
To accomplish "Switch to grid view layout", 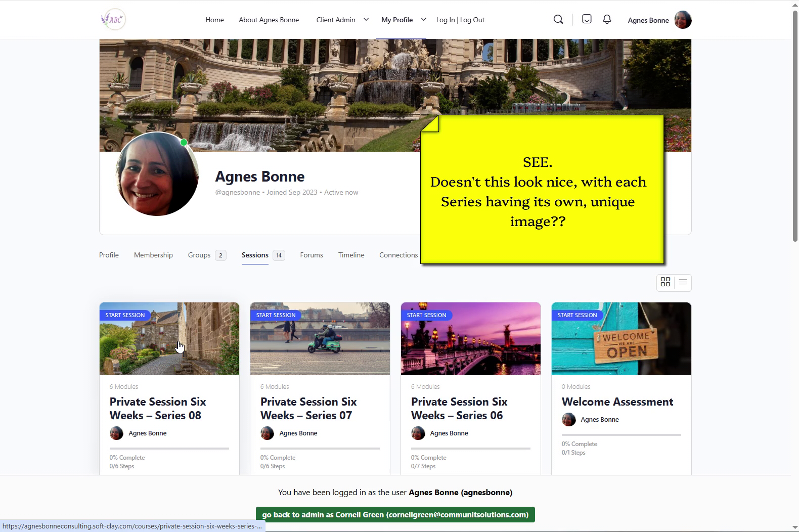I will (x=665, y=282).
